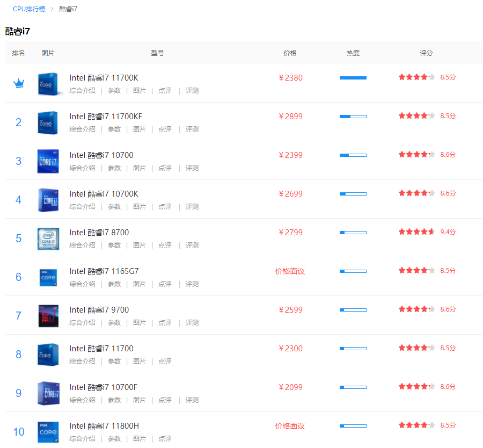Open 综合介绍 for 酷睿i7 9700
The image size is (483, 448).
tap(82, 323)
